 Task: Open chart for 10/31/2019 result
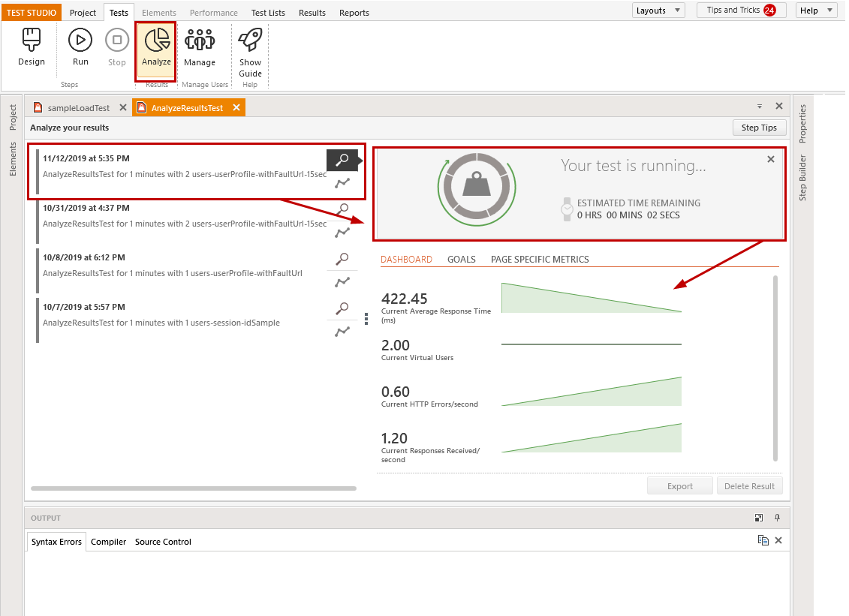coord(342,233)
